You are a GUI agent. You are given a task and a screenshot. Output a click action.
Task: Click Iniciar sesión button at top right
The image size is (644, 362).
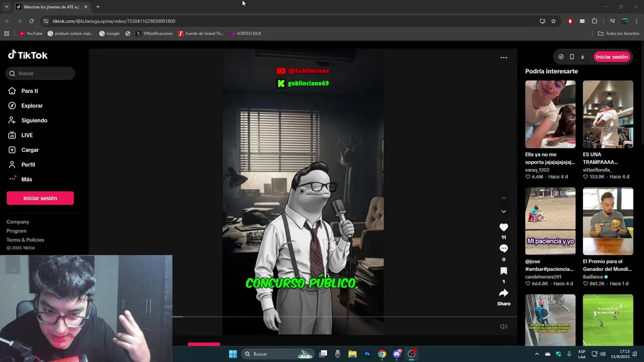click(x=612, y=57)
